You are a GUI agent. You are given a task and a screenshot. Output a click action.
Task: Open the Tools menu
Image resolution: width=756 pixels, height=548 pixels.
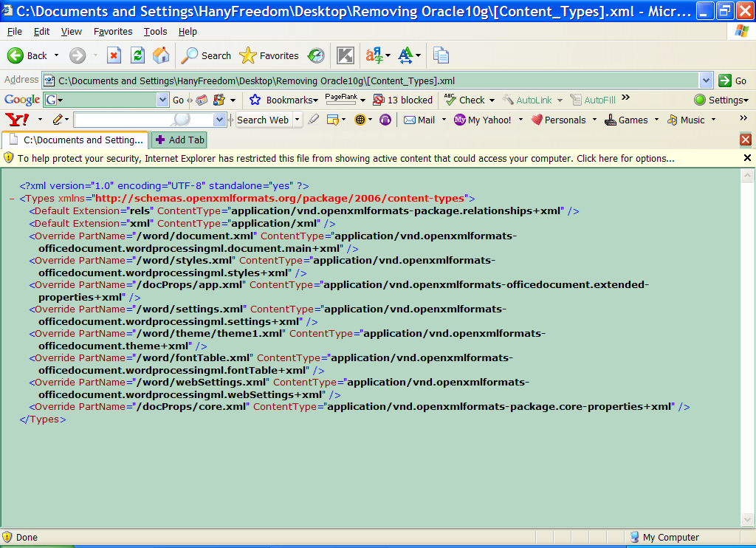tap(155, 32)
